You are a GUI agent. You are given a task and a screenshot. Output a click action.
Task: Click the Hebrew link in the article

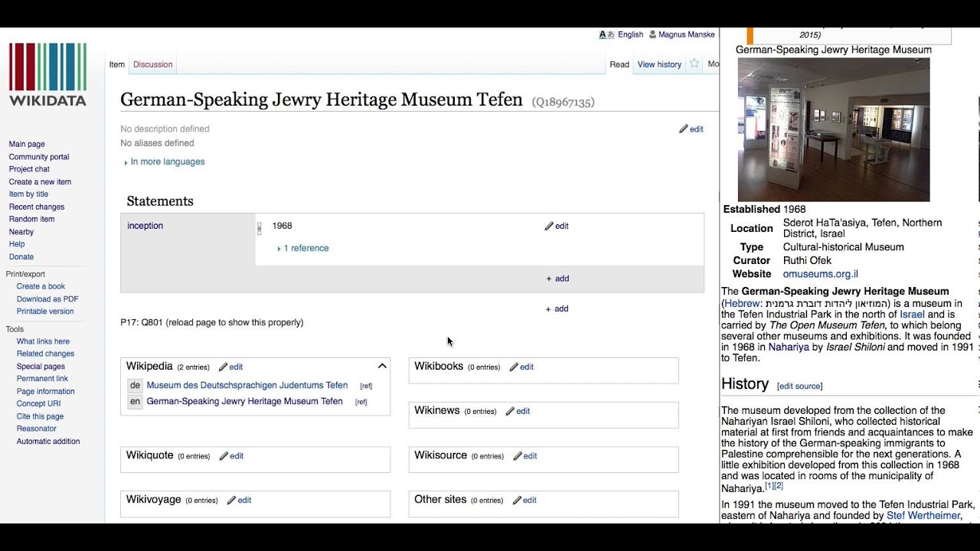click(x=742, y=304)
